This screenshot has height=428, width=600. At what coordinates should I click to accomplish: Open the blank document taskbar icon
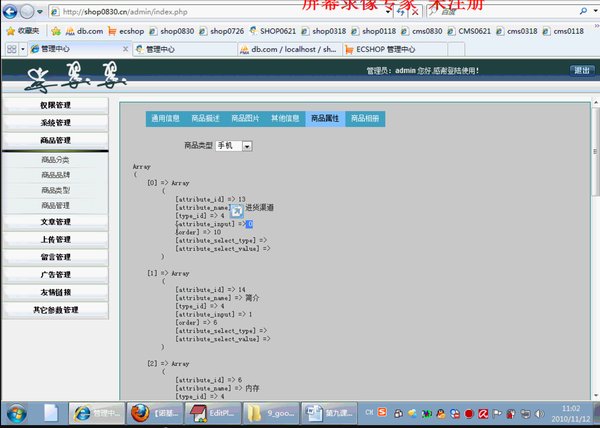pyautogui.click(x=51, y=413)
